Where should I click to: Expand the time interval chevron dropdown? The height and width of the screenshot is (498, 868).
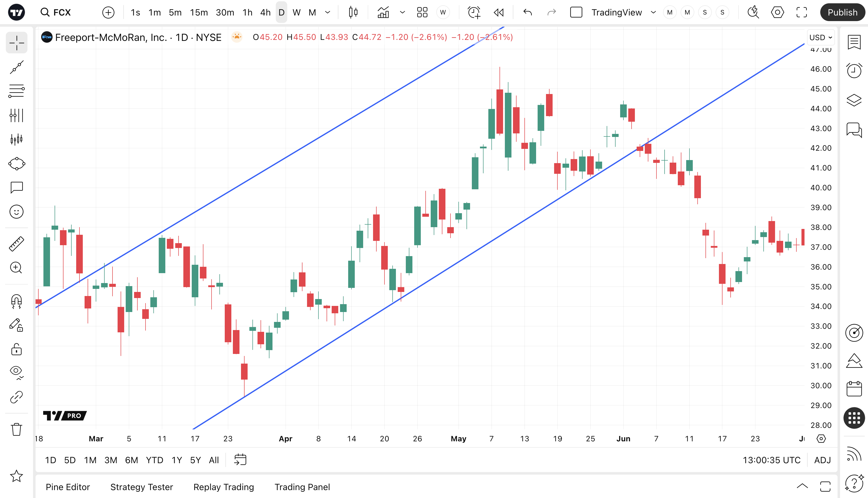tap(328, 13)
